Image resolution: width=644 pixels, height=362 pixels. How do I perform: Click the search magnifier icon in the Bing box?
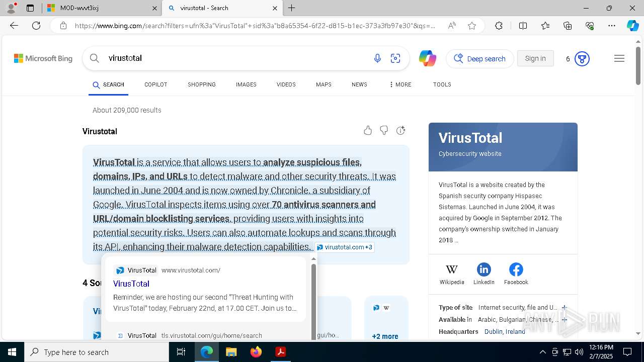94,58
